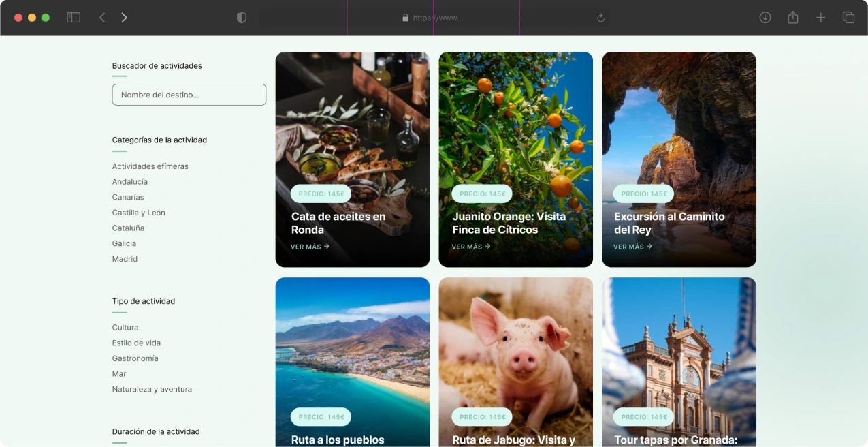Click the share icon in toolbar

coord(793,18)
